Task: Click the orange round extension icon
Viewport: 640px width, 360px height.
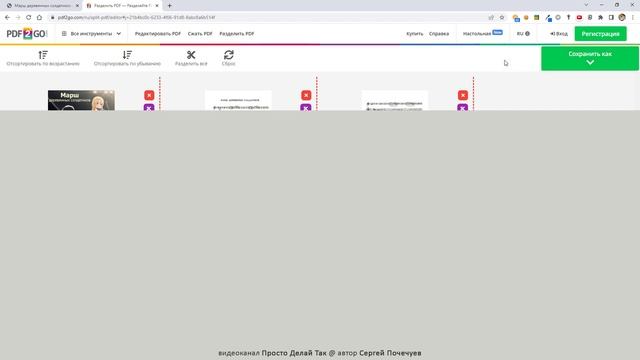Action: pos(526,18)
